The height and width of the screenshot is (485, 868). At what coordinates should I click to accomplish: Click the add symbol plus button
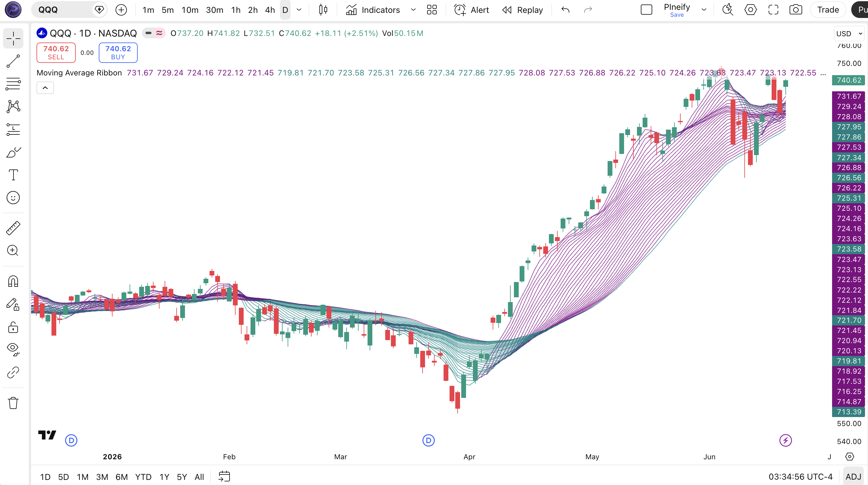pyautogui.click(x=121, y=10)
